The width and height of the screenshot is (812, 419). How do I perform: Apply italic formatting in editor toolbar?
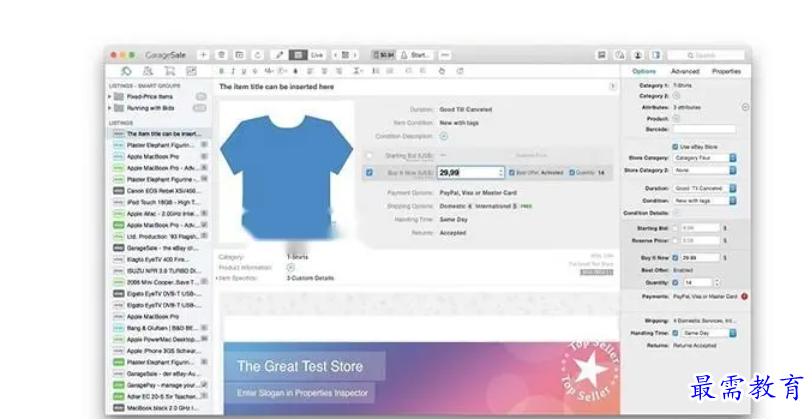233,71
